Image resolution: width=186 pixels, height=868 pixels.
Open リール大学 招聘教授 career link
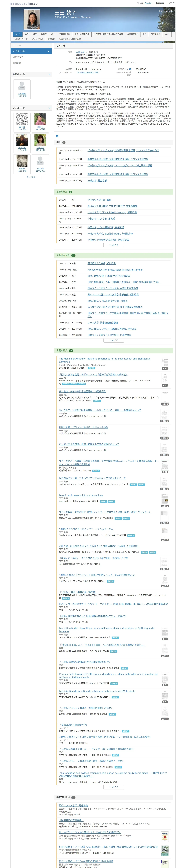point(112,213)
